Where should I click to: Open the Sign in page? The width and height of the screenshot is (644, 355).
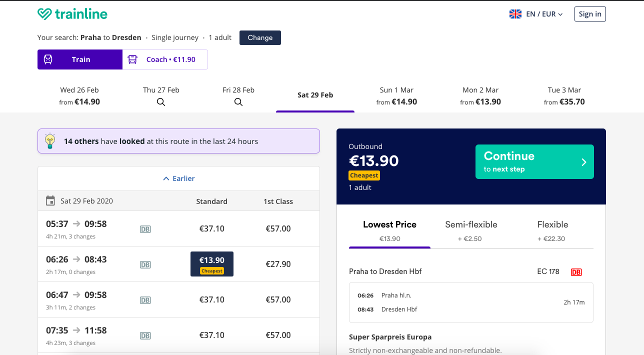590,14
